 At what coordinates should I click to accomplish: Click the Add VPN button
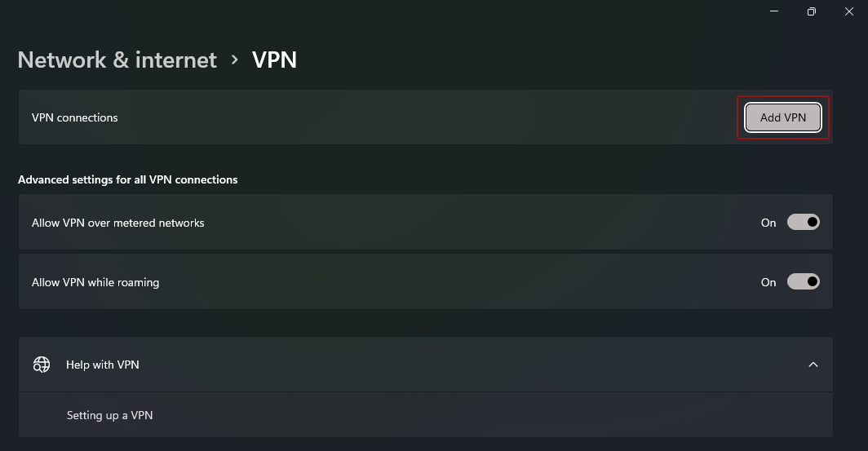pyautogui.click(x=782, y=117)
